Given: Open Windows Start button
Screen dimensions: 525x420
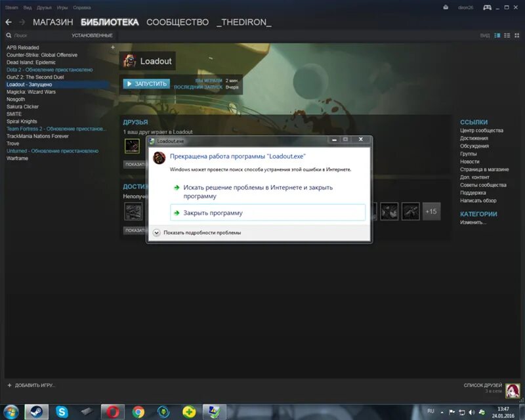Looking at the screenshot, I should (11, 411).
